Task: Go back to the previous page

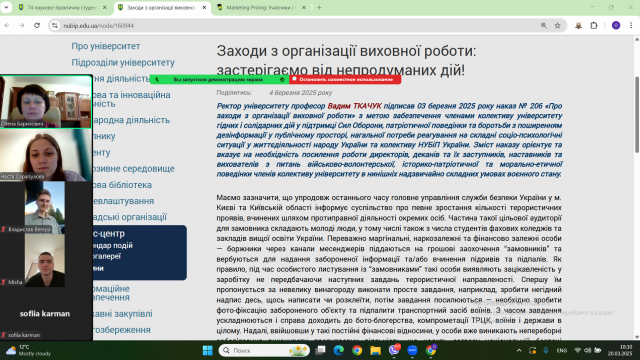Action: (x=7, y=25)
